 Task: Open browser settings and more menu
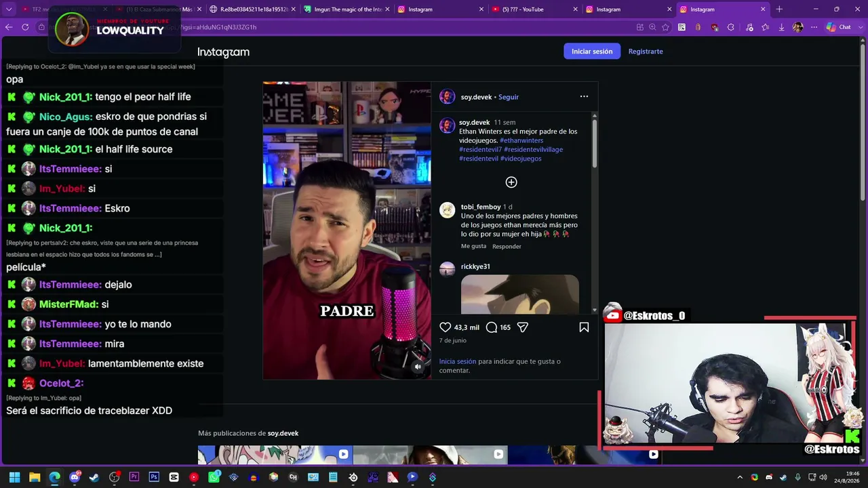pos(813,27)
